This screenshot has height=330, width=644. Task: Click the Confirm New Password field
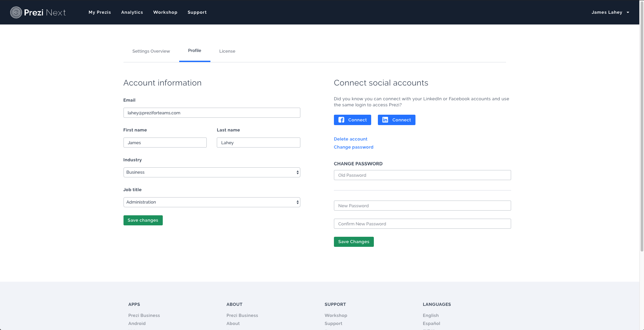[422, 224]
